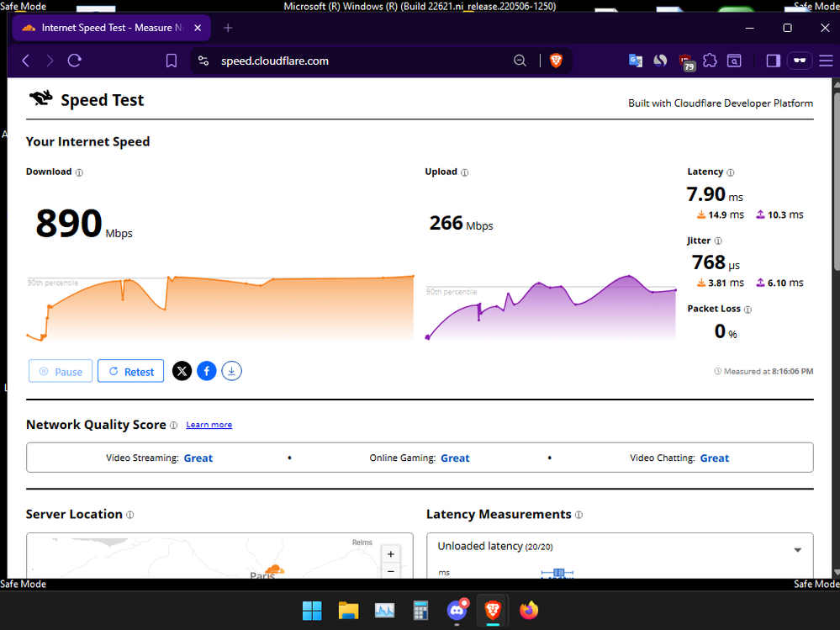
Task: Zoom in on the server map
Action: [x=390, y=554]
